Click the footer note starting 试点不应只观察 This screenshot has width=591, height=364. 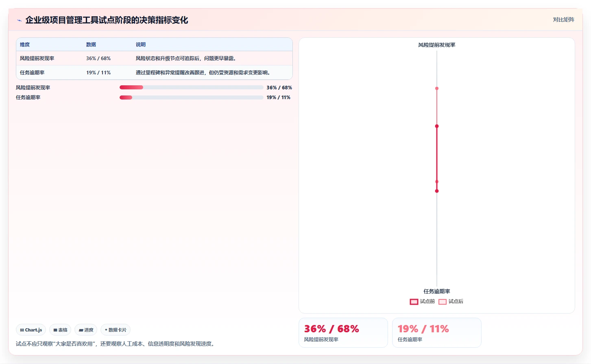point(116,344)
